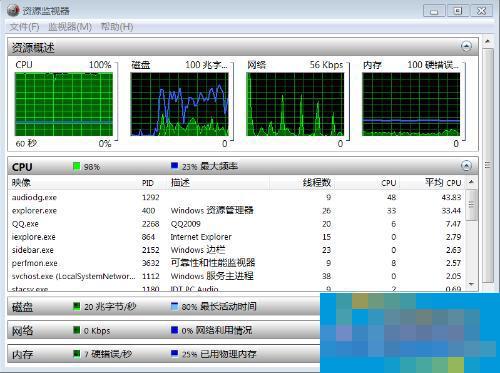
Task: Click the blue 23% 最大频率 swatch
Action: 174,165
